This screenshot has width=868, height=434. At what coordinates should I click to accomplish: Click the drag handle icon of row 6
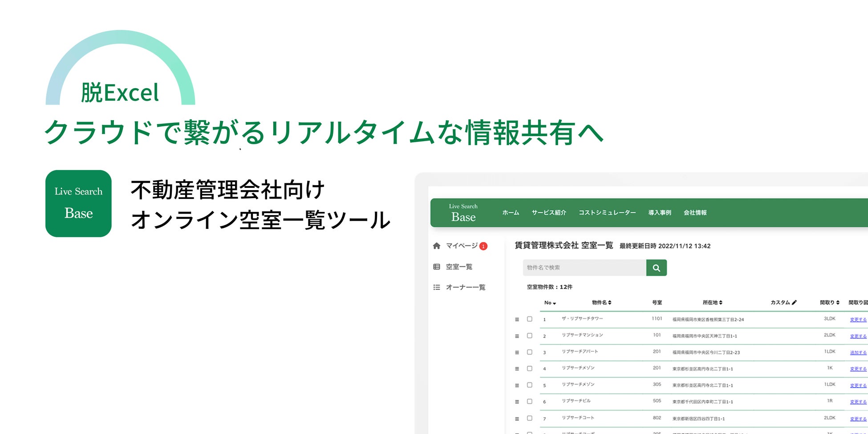(517, 402)
